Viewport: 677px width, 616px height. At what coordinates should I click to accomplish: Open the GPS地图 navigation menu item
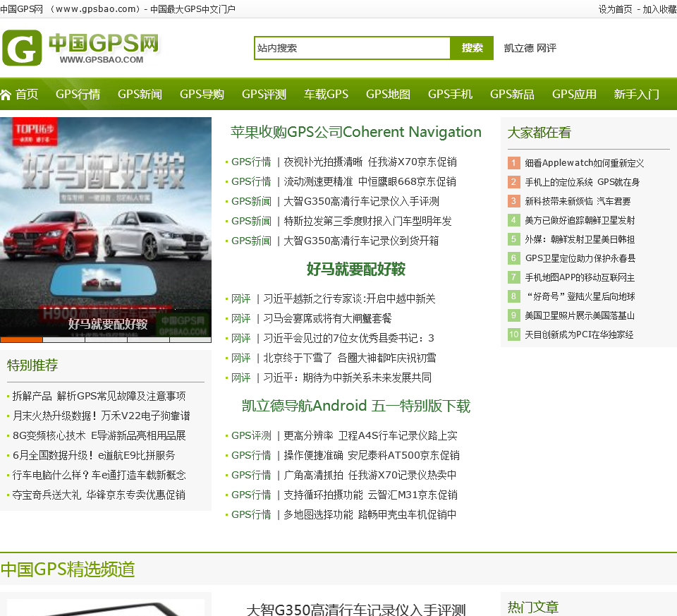pos(388,94)
